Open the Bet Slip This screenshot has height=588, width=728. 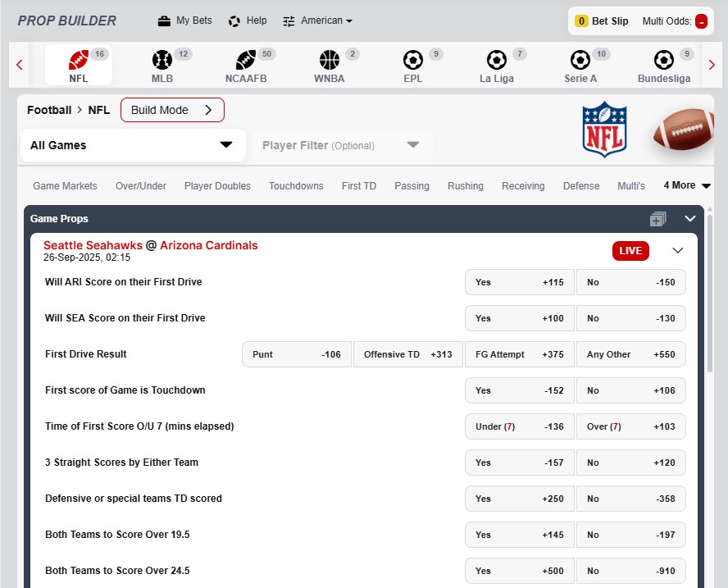610,21
